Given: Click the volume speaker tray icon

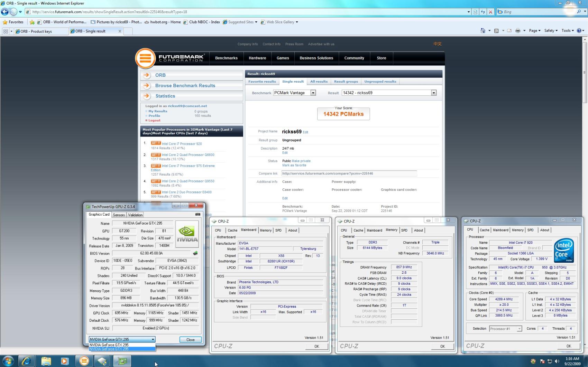Looking at the screenshot, I should [557, 361].
